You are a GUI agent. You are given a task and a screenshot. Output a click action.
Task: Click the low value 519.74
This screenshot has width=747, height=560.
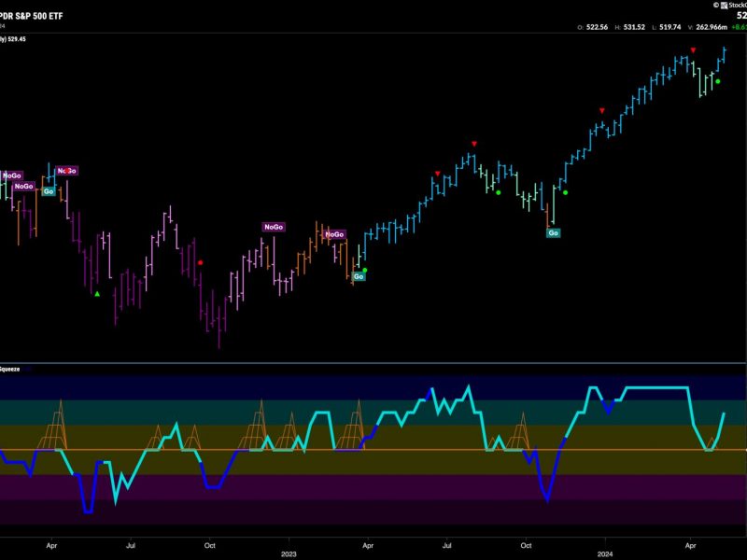click(x=669, y=27)
